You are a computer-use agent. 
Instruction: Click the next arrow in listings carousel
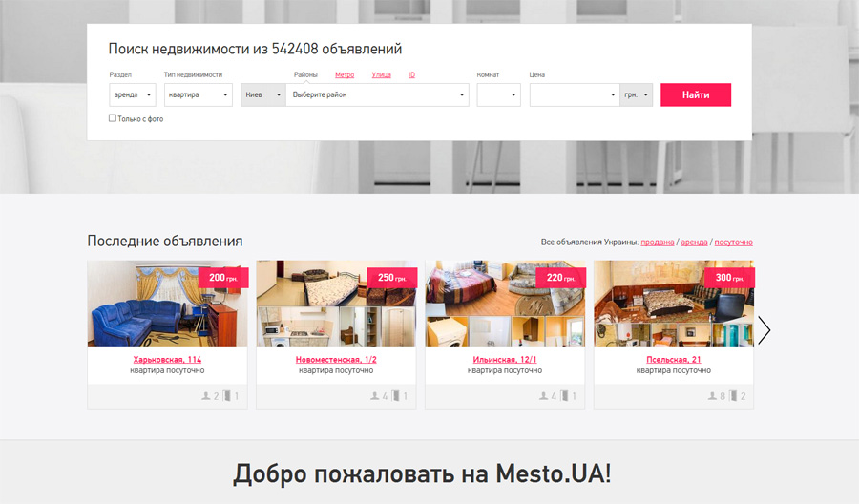pyautogui.click(x=764, y=330)
